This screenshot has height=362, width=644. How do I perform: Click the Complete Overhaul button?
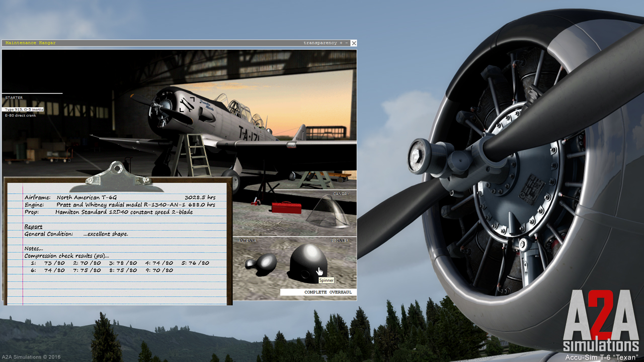click(318, 292)
